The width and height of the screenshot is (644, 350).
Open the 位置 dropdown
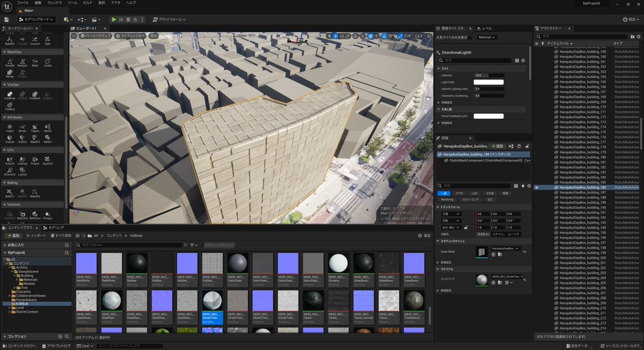[x=450, y=214]
